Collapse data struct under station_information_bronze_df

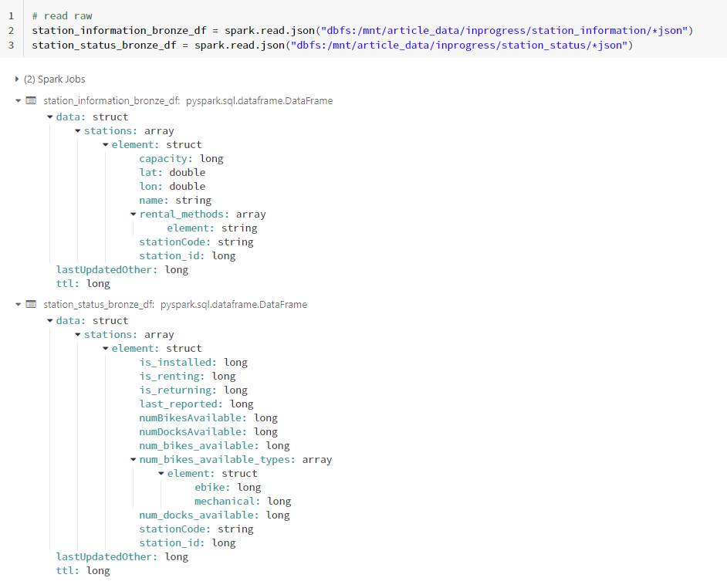[x=50, y=117]
